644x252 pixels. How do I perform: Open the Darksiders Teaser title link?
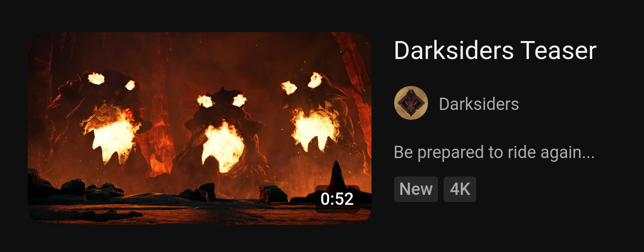(x=495, y=50)
